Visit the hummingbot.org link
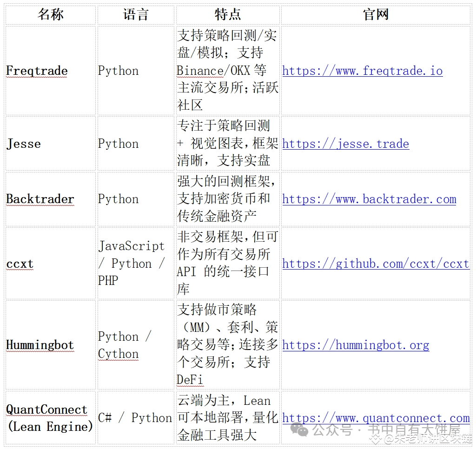476x449 pixels. tap(356, 345)
